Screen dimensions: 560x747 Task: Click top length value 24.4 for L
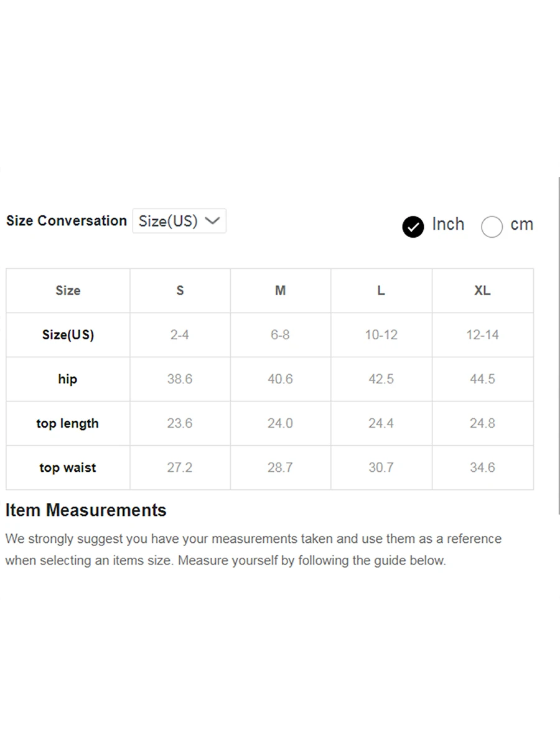(381, 423)
